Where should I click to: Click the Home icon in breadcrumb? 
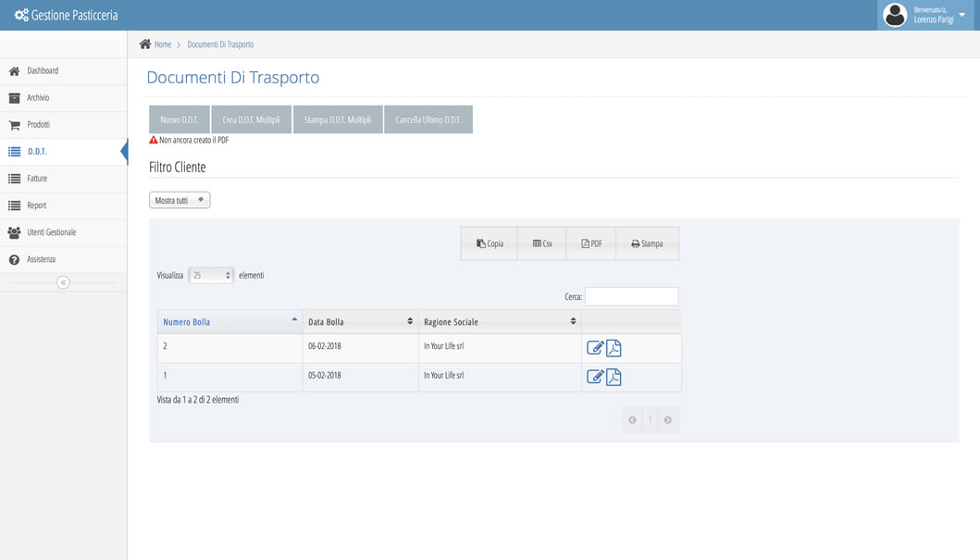(x=145, y=44)
